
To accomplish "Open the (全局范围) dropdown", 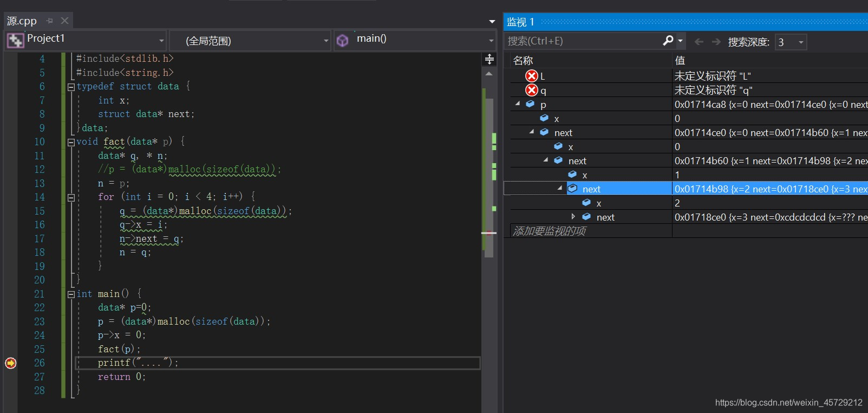I will 326,41.
